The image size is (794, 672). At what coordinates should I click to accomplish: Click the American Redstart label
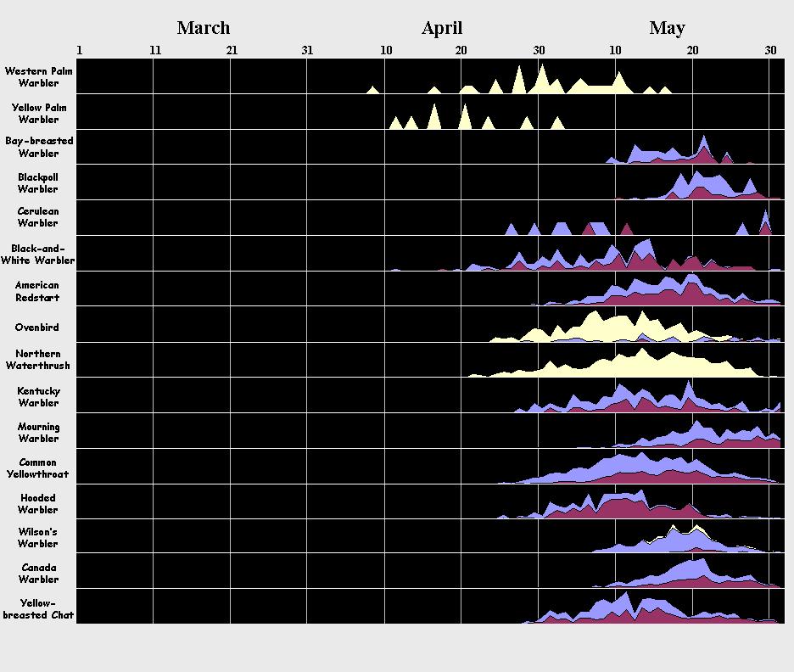(x=38, y=292)
